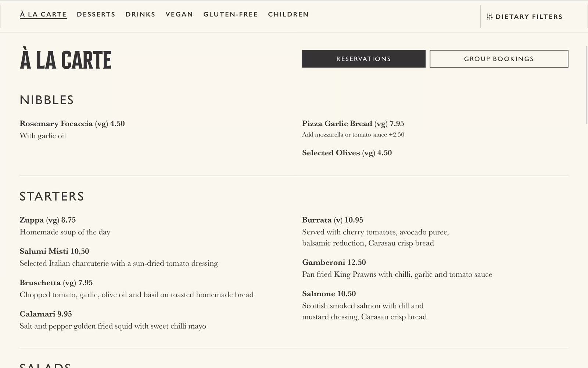Select the Rosemary Focaccia item title
This screenshot has width=588, height=368.
[56, 124]
